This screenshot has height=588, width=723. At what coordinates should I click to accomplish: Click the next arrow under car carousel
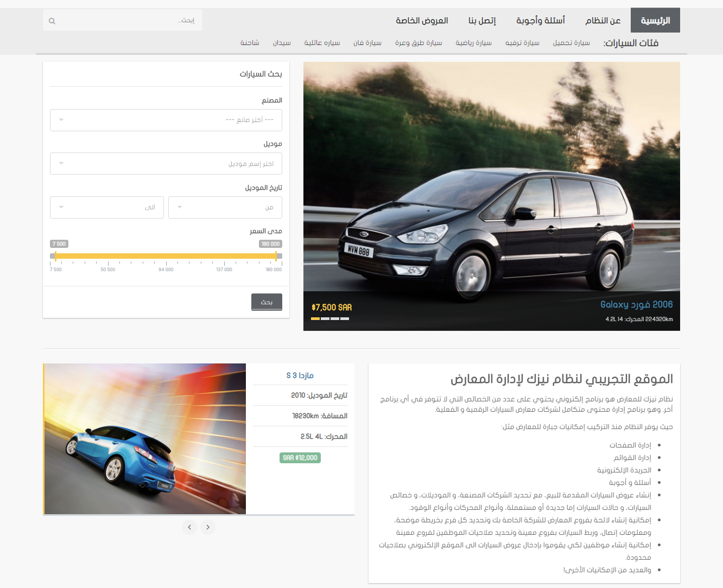(x=208, y=527)
